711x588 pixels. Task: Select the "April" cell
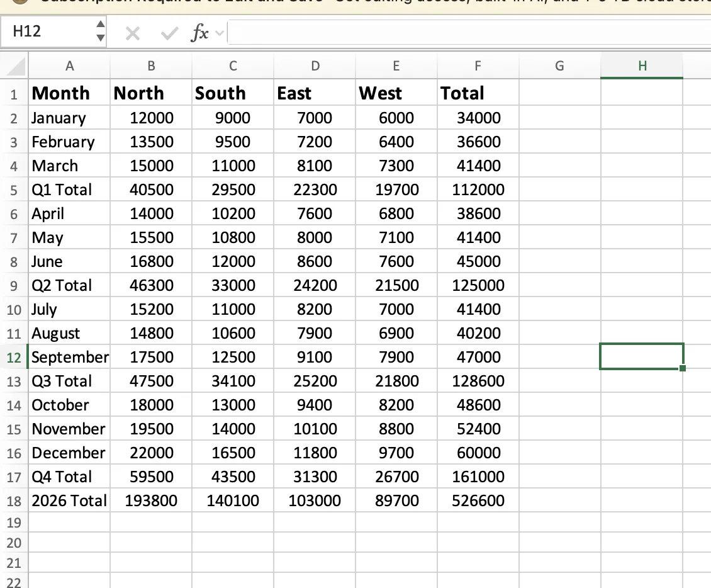tap(69, 213)
